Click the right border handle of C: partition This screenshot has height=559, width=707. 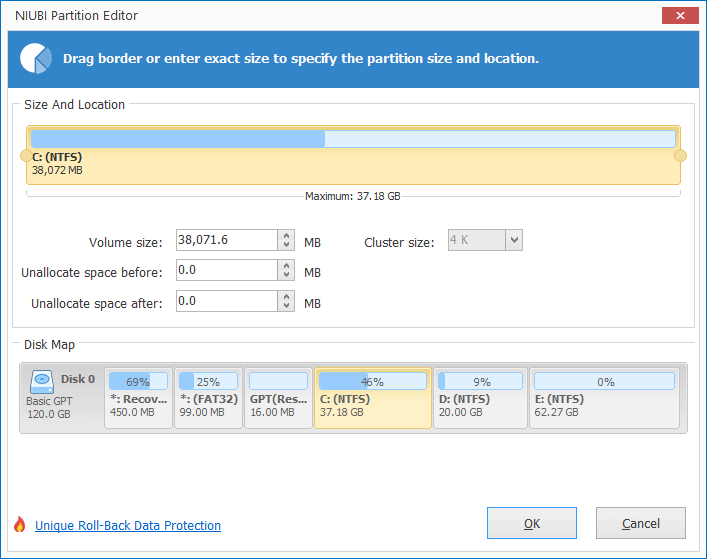[x=680, y=156]
